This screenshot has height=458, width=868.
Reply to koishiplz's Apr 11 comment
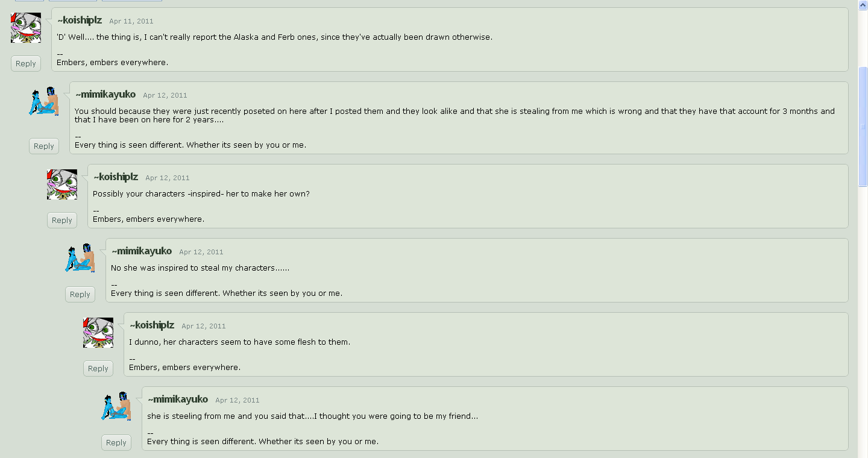(x=26, y=63)
